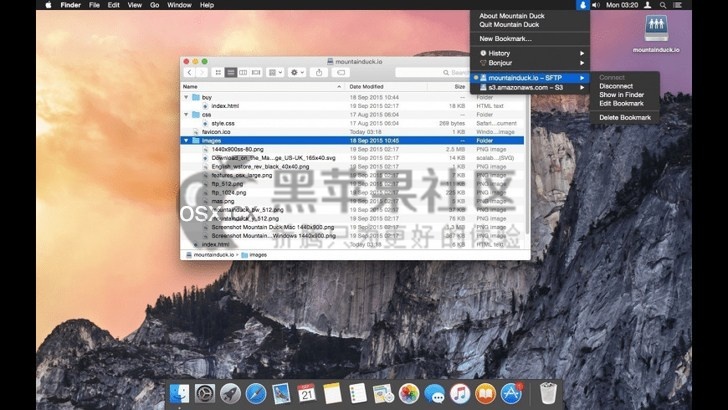
Task: Choose Edit Bookmark
Action: 621,104
